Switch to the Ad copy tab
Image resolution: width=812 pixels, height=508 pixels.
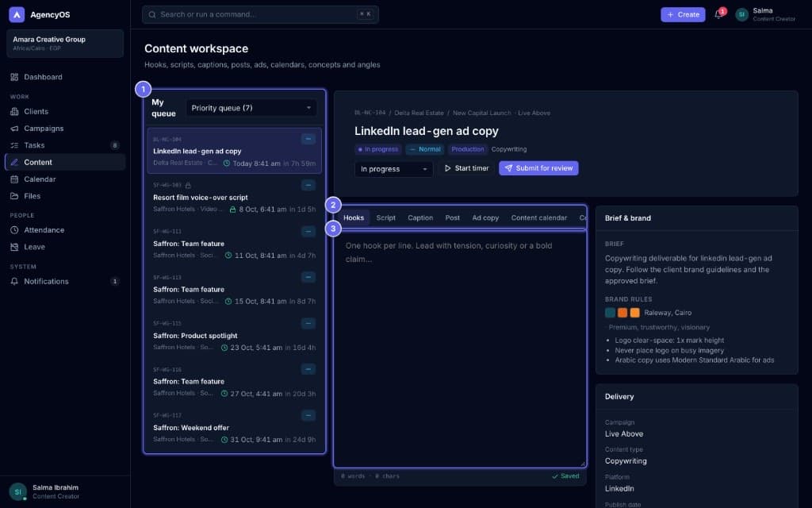tap(485, 217)
